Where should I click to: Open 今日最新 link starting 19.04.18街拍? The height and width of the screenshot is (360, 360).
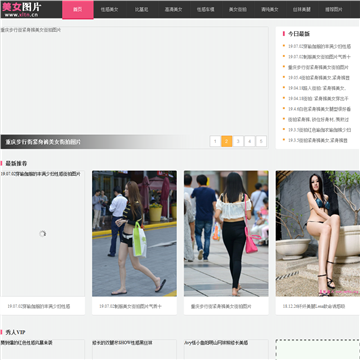tap(318, 99)
